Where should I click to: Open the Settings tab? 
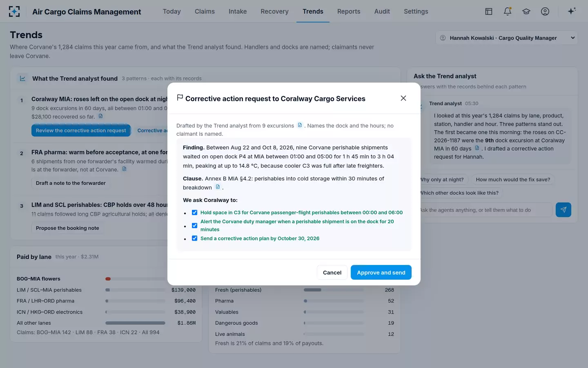[x=416, y=11]
